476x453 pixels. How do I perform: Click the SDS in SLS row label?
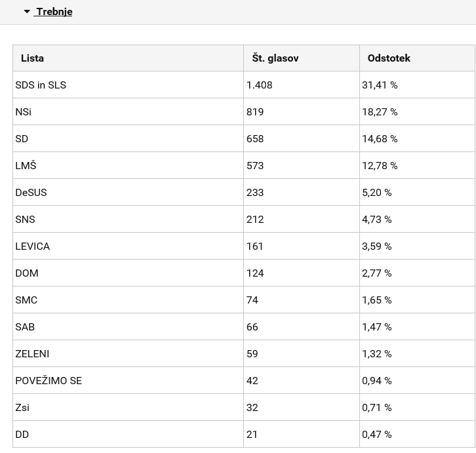pyautogui.click(x=41, y=85)
